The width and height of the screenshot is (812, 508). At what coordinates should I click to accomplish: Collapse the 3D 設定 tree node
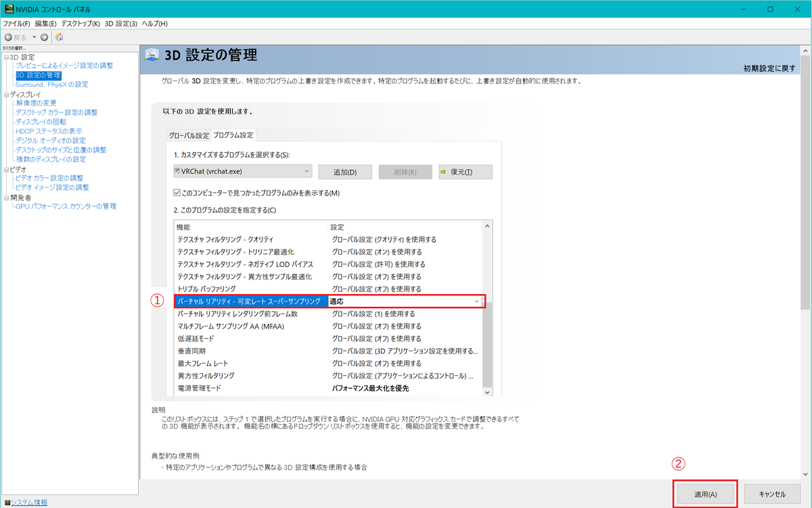[x=6, y=57]
